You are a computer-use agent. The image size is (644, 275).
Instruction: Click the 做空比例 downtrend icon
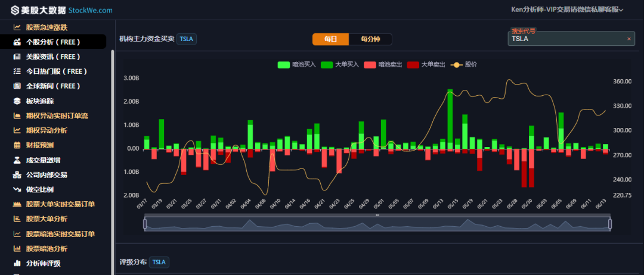[17, 189]
